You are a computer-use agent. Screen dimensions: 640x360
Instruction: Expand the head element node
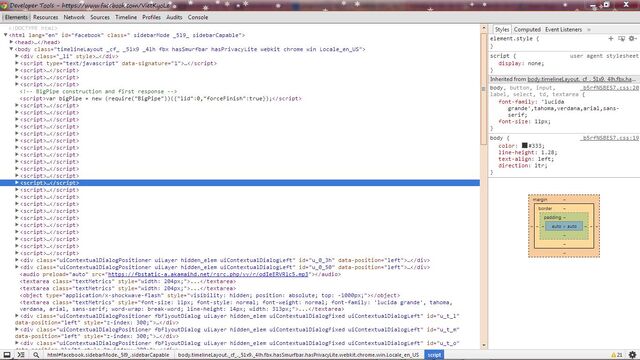(11, 42)
